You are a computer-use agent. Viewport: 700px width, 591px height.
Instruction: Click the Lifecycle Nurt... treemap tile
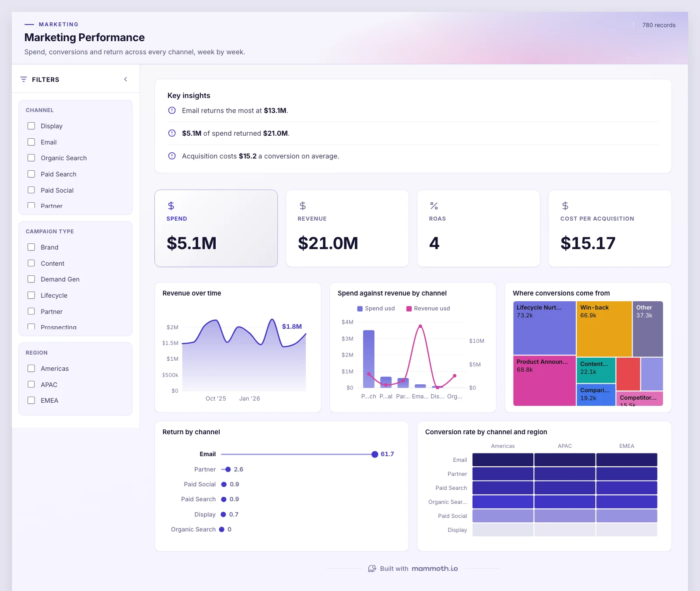coord(544,328)
